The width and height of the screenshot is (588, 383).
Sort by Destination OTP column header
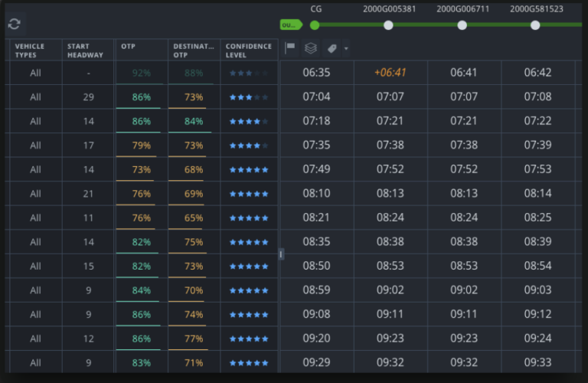tap(194, 50)
